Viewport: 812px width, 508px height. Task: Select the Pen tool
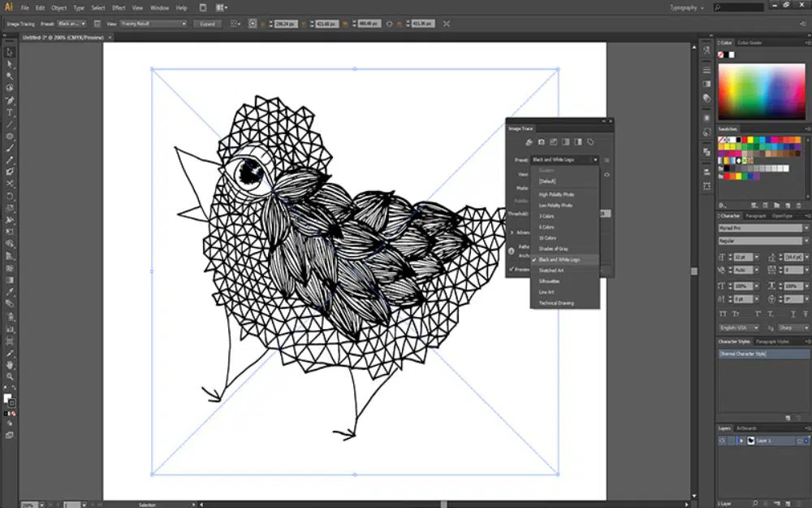(x=10, y=100)
